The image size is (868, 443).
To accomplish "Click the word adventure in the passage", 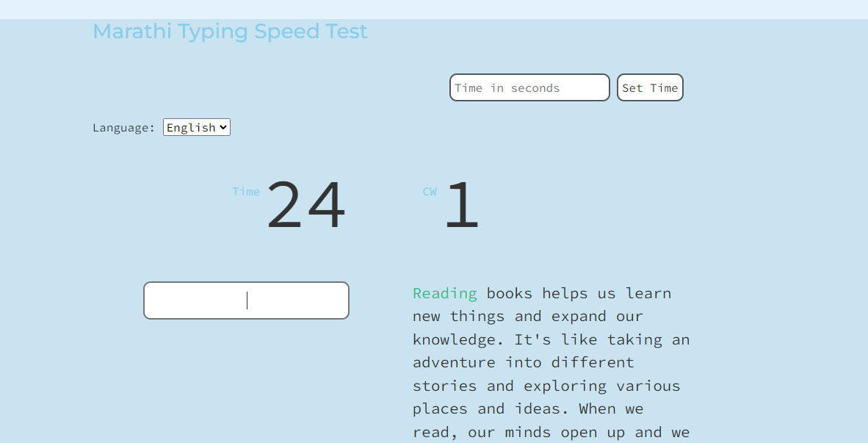I will click(x=454, y=361).
